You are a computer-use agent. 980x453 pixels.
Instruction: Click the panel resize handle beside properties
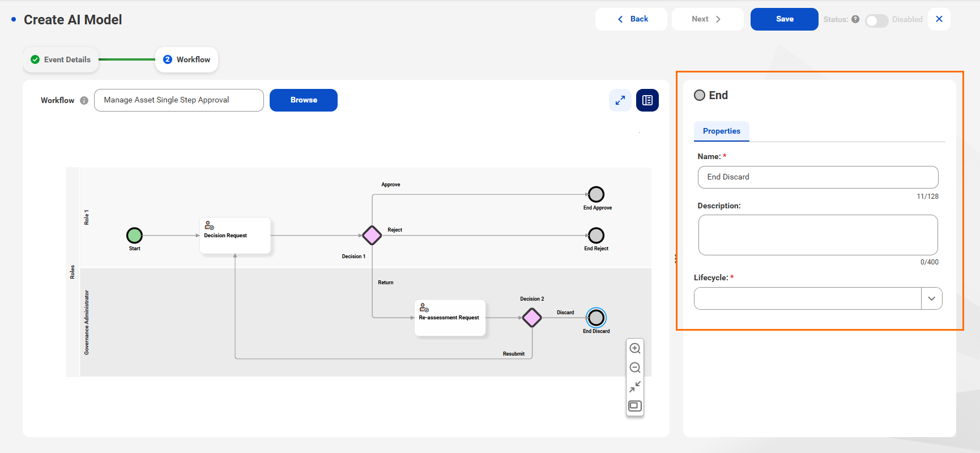tap(676, 259)
